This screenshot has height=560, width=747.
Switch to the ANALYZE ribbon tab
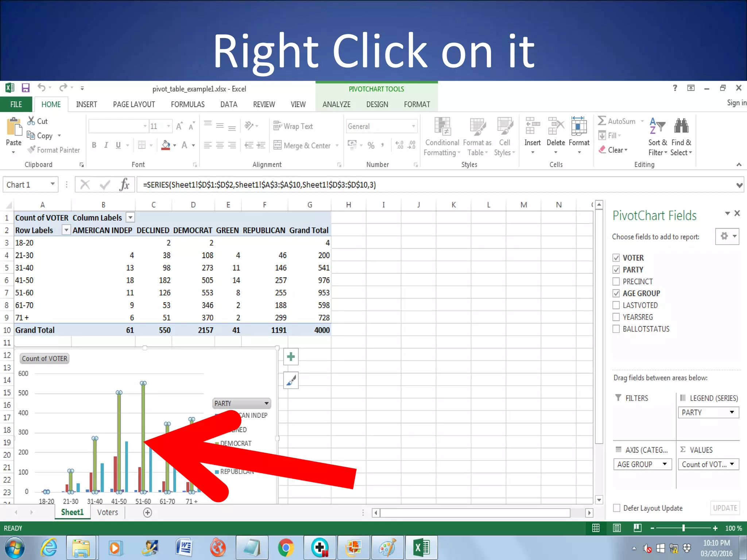point(336,105)
